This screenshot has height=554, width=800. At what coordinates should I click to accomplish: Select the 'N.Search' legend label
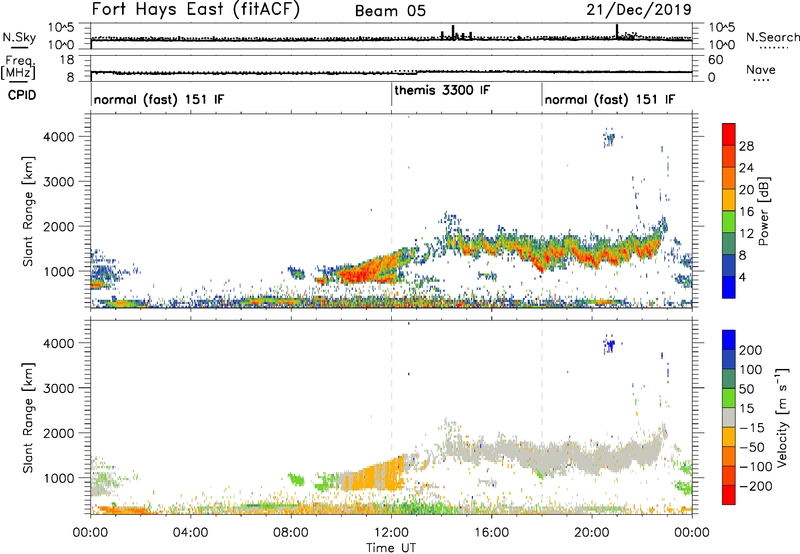[772, 37]
